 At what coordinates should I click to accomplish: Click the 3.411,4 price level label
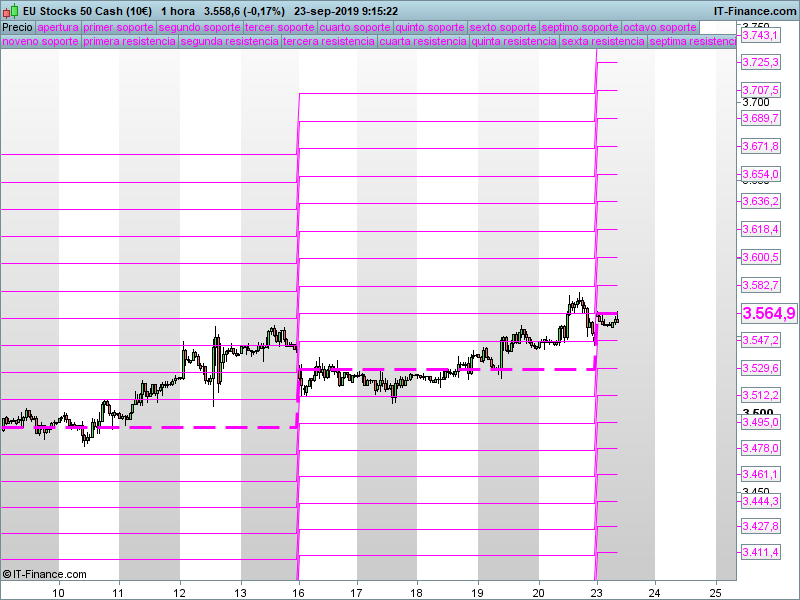click(760, 553)
